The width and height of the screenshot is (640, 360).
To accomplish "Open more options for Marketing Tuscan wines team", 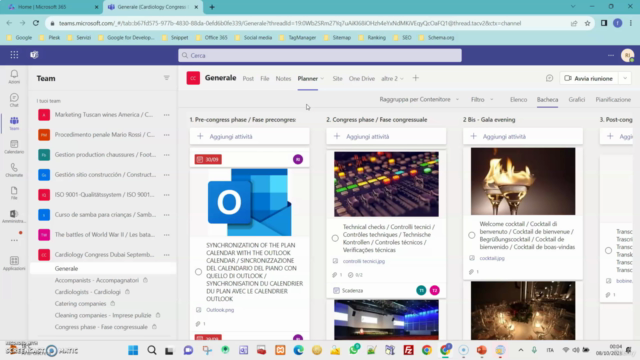I will click(167, 115).
